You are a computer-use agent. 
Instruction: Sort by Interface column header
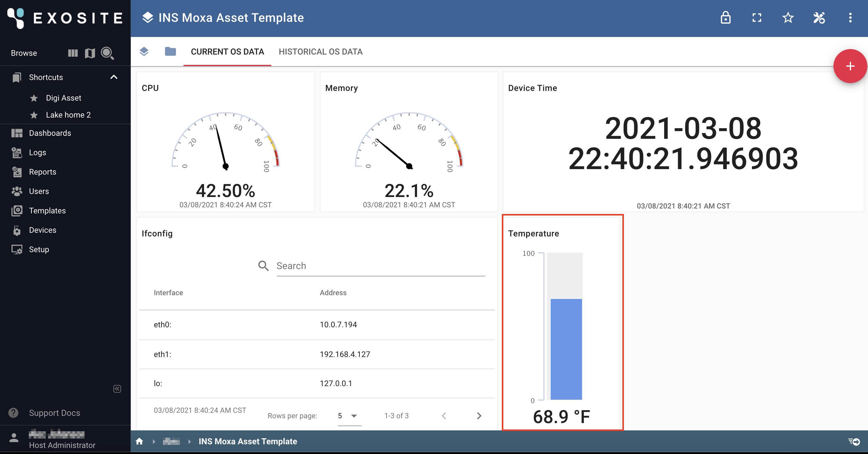pos(168,293)
